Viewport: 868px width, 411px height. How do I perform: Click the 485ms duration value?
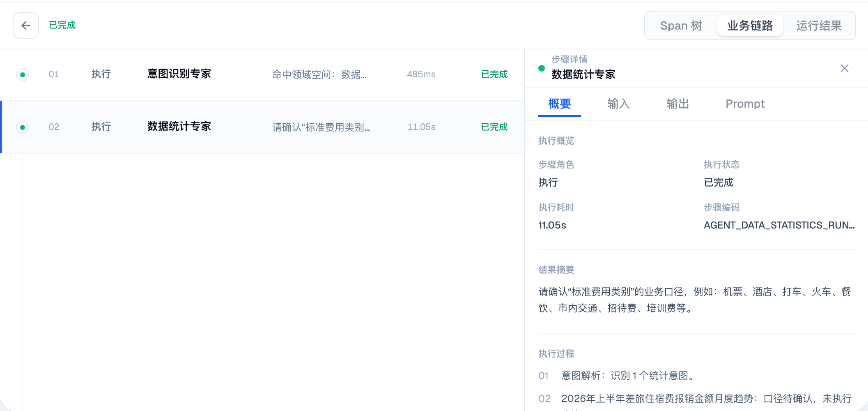tap(421, 74)
